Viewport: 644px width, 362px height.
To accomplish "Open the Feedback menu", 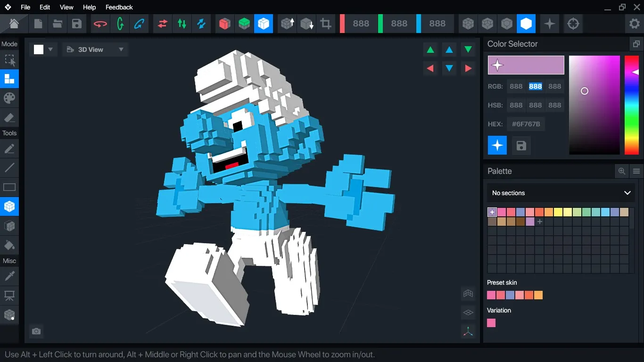I will pos(119,7).
